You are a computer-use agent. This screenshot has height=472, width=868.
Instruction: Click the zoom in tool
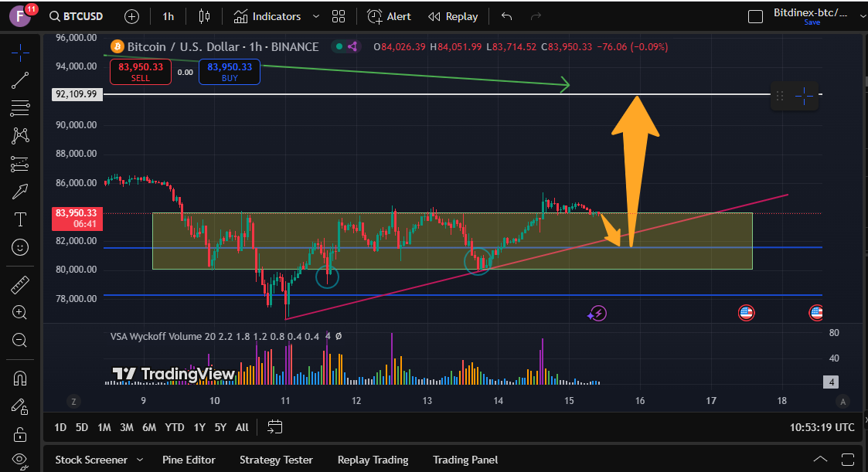pos(20,313)
